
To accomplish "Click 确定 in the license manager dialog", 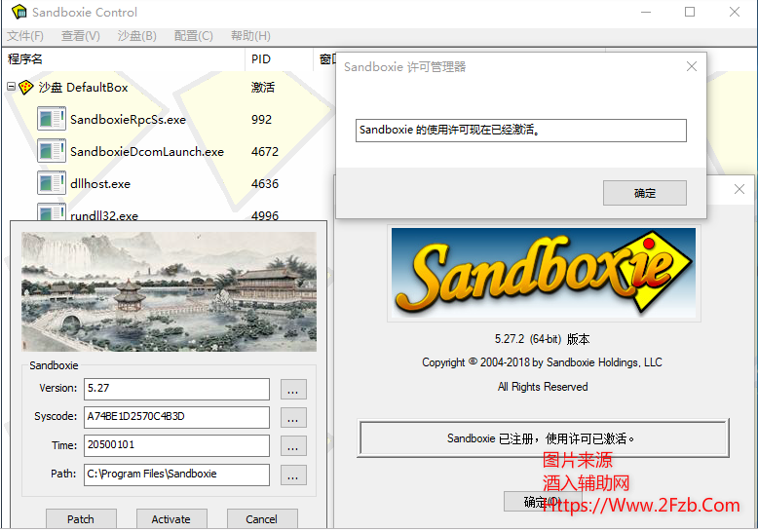I will tap(644, 193).
